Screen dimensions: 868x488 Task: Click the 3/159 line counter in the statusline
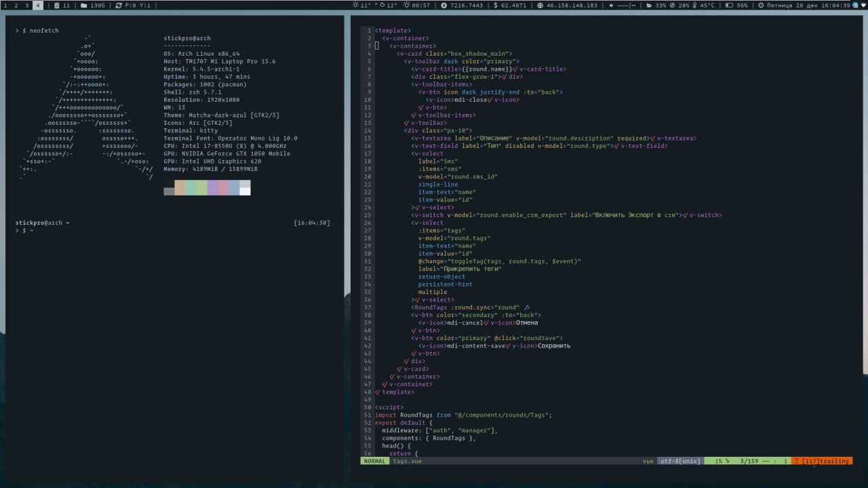749,461
